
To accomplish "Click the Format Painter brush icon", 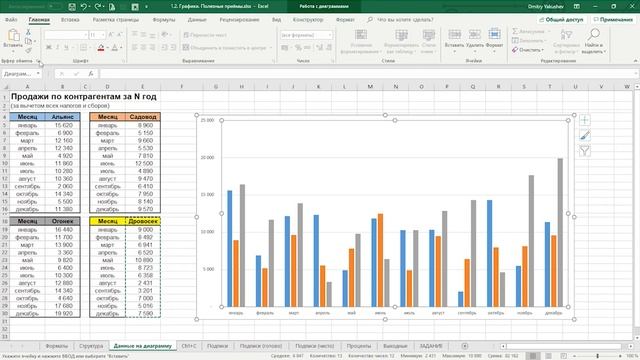I will click(x=28, y=51).
